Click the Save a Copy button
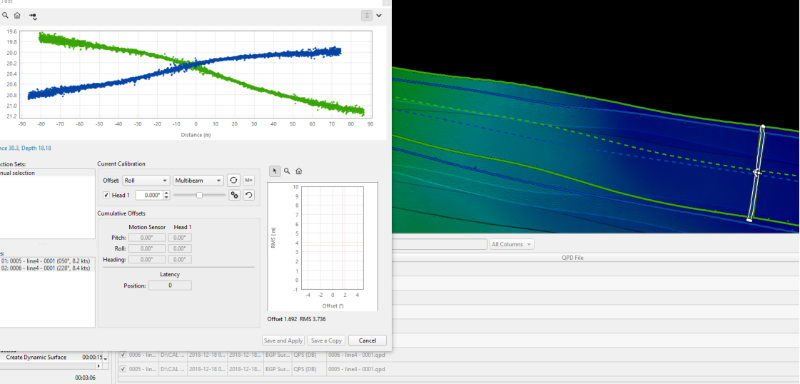The height and width of the screenshot is (384, 800). pyautogui.click(x=327, y=341)
